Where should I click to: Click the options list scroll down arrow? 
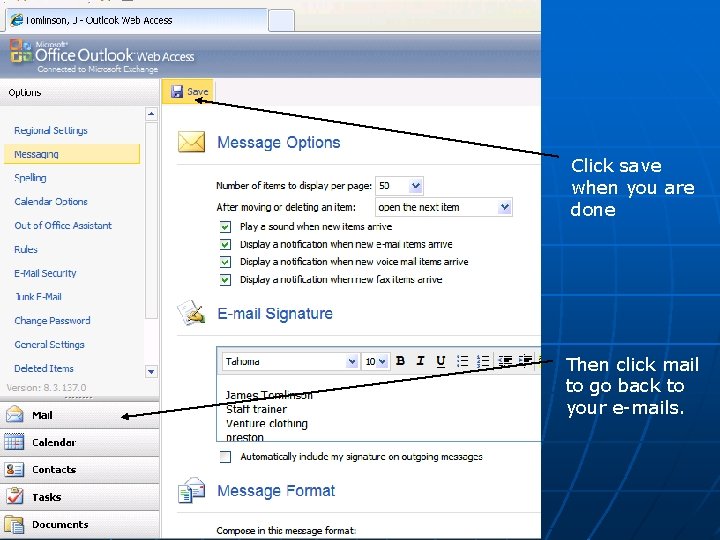[151, 371]
